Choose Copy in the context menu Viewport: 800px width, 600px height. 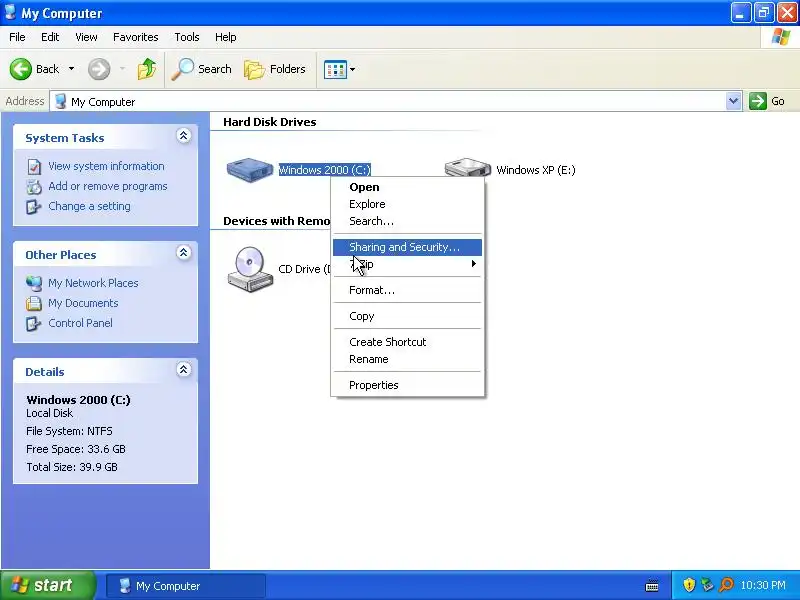[x=407, y=316]
